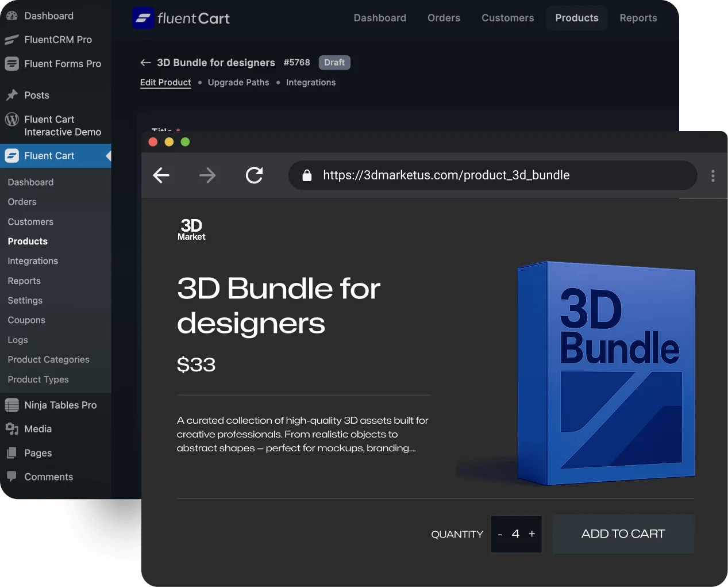Click the Draft status badge

[334, 62]
